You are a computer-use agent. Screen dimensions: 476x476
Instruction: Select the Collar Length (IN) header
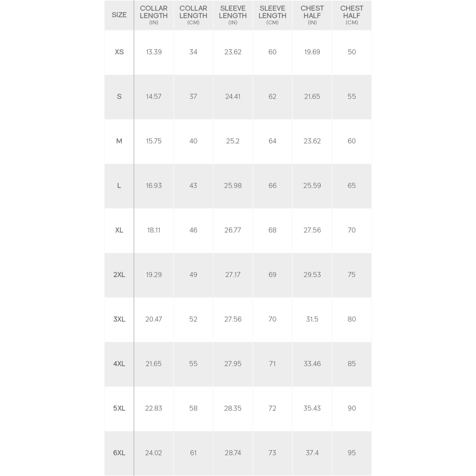(x=154, y=15)
